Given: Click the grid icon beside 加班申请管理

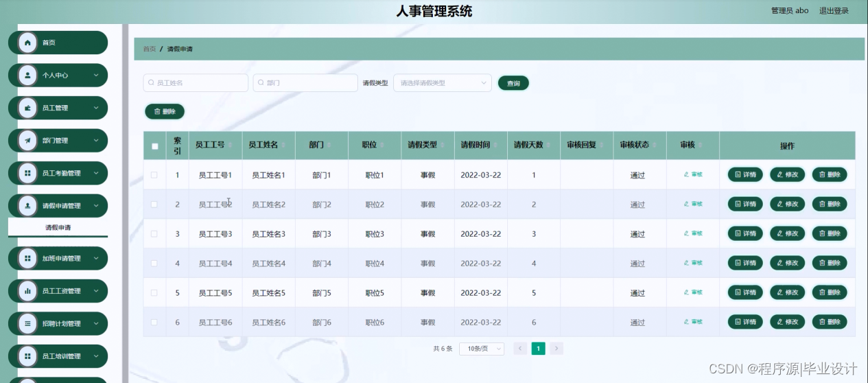Looking at the screenshot, I should click(27, 259).
